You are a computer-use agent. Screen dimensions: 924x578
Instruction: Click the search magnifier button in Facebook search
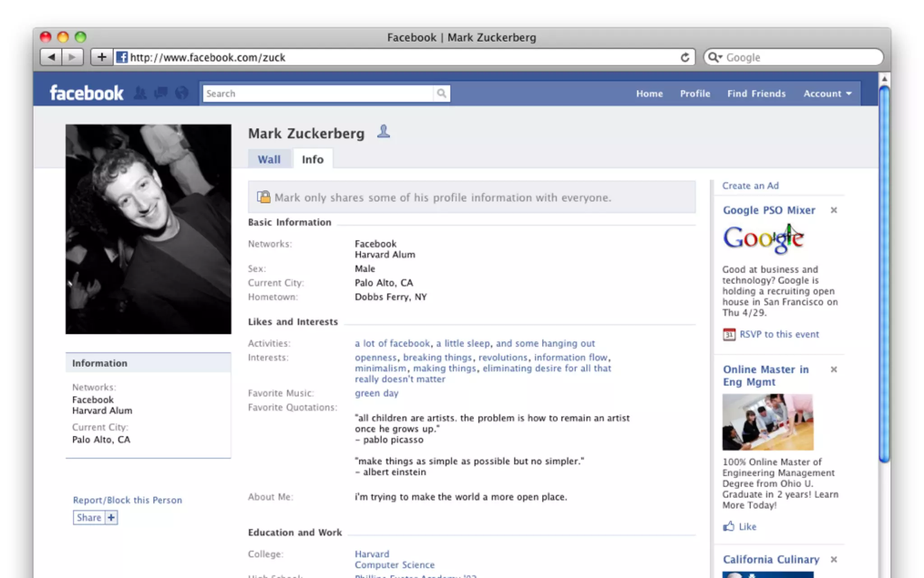coord(441,93)
